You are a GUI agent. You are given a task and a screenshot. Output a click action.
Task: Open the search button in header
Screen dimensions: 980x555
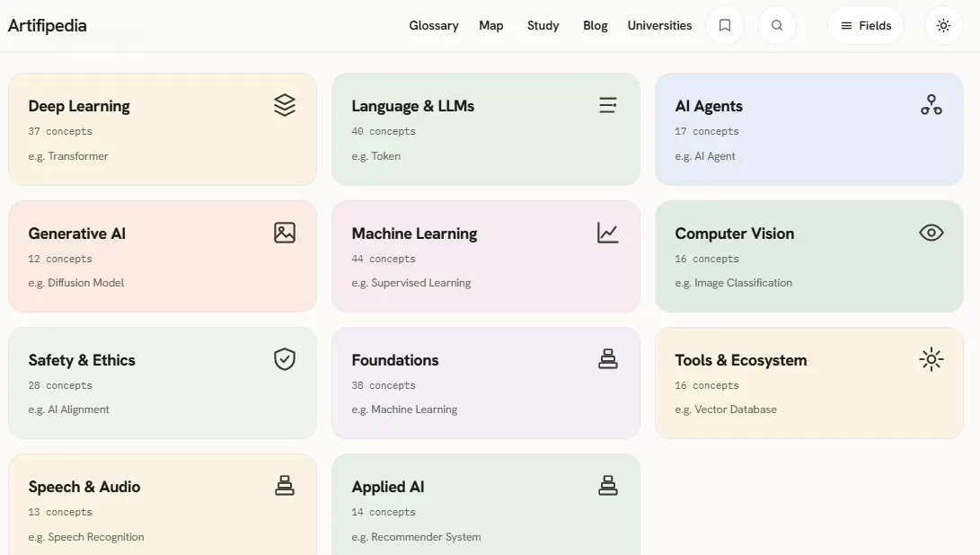[x=777, y=26]
